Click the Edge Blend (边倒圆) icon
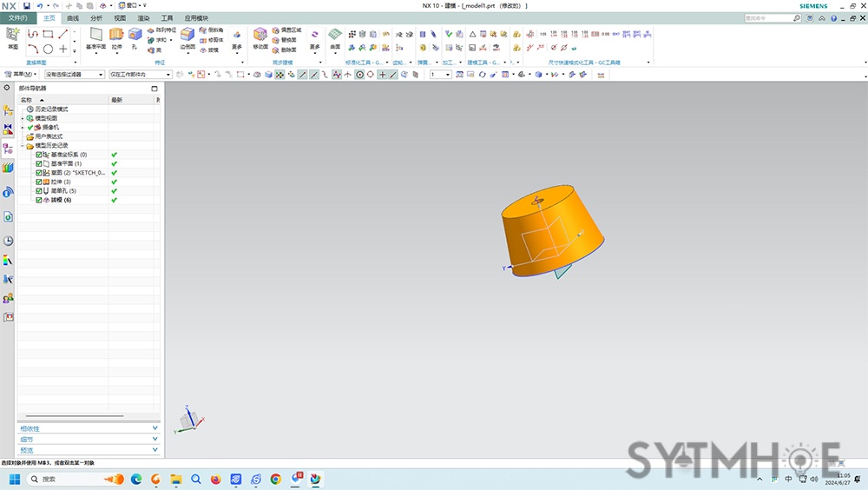Image resolution: width=868 pixels, height=490 pixels. point(187,36)
